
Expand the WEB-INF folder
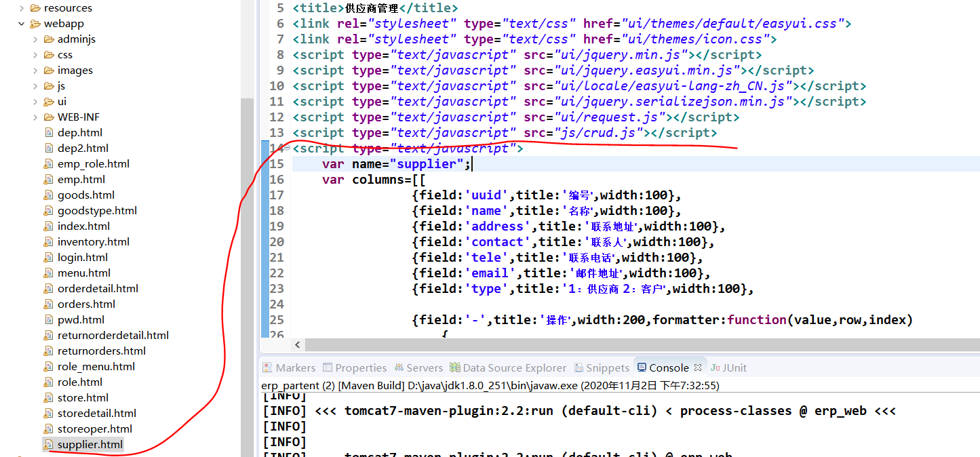36,117
